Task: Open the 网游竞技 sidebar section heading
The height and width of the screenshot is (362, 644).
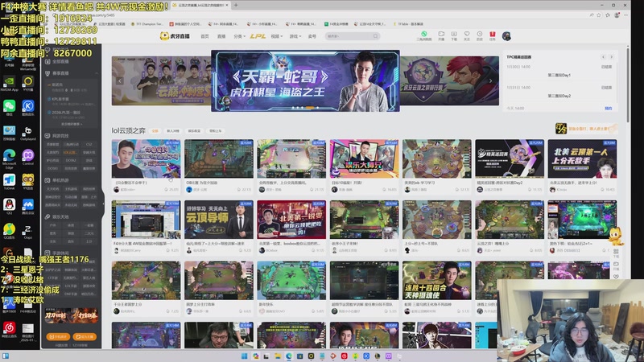Action: 61,136
